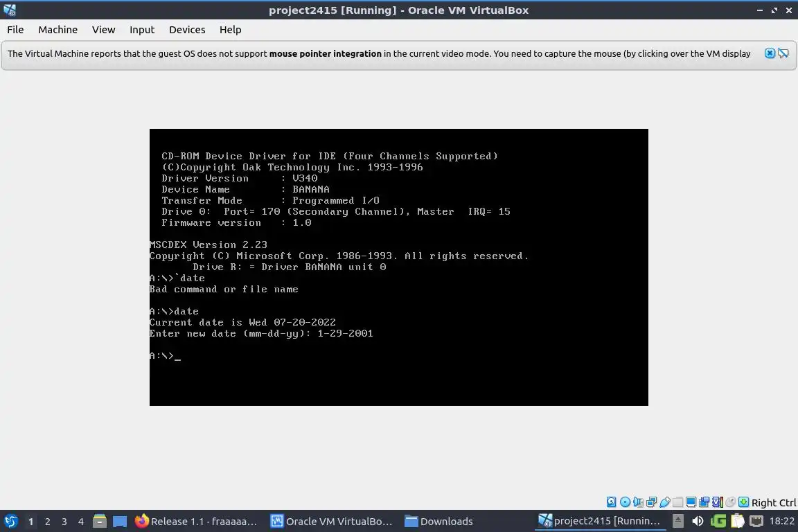Switch to Downloads folder window
The width and height of the screenshot is (798, 532).
438,521
